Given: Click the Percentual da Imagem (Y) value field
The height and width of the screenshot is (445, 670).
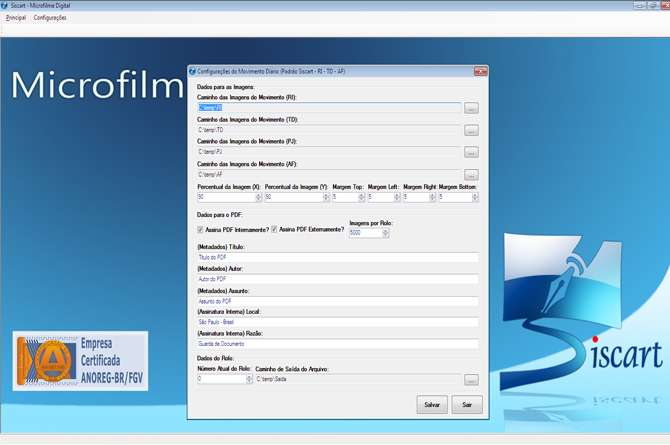Looking at the screenshot, I should pos(294,197).
